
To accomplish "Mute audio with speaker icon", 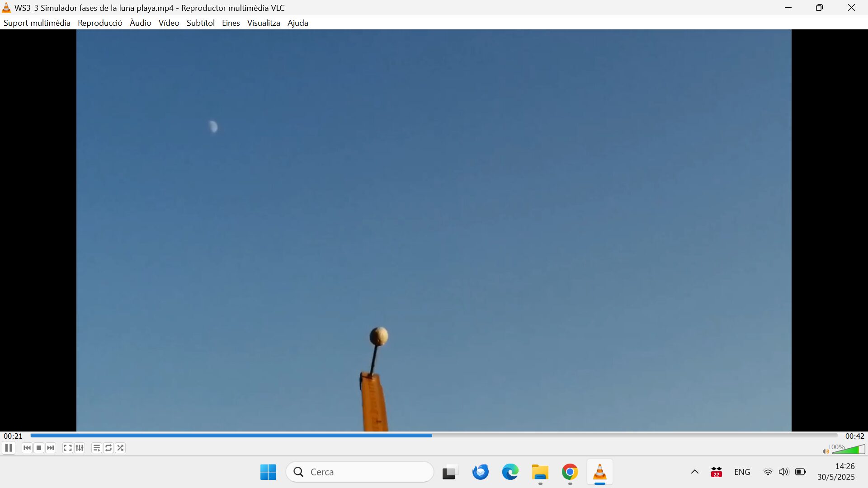I will point(826,451).
